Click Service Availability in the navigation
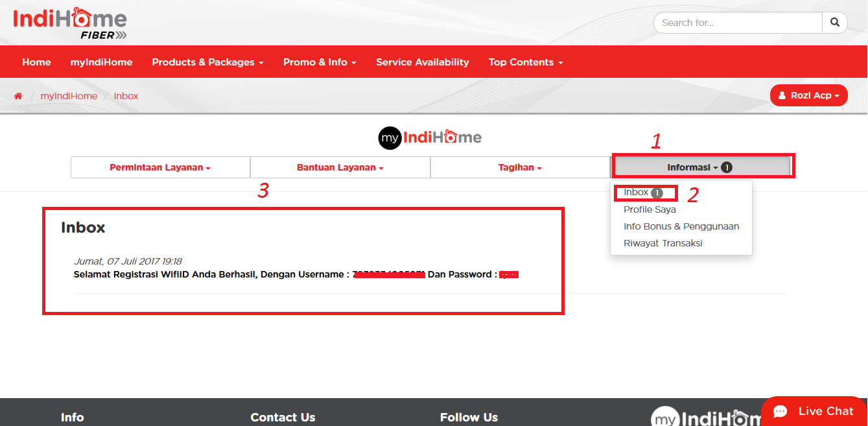Screen dimensions: 868x426 point(422,62)
